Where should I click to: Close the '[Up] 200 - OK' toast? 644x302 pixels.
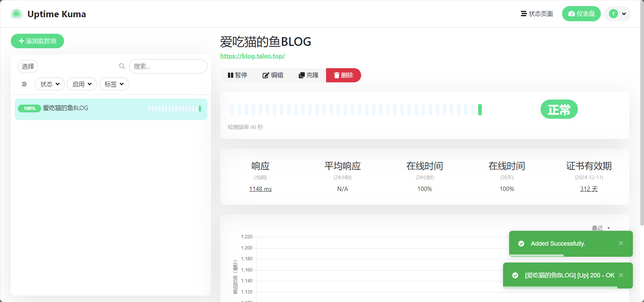click(x=621, y=275)
